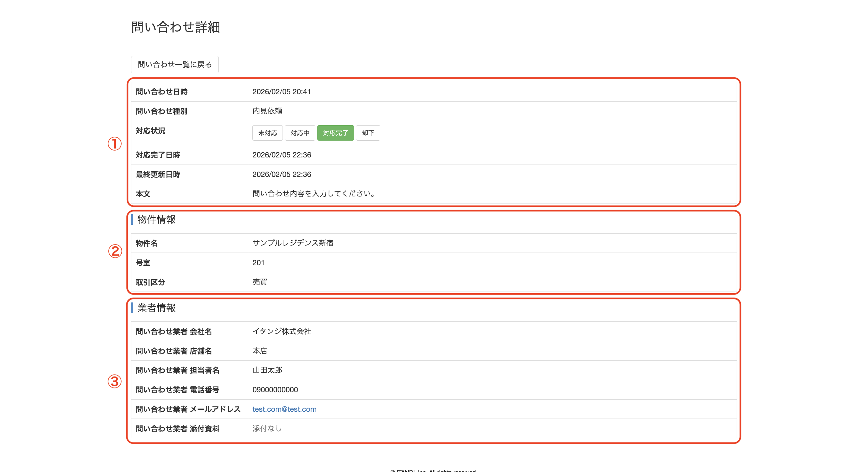868x472 pixels.
Task: Click the 最終更新日時 row label
Action: [x=158, y=174]
